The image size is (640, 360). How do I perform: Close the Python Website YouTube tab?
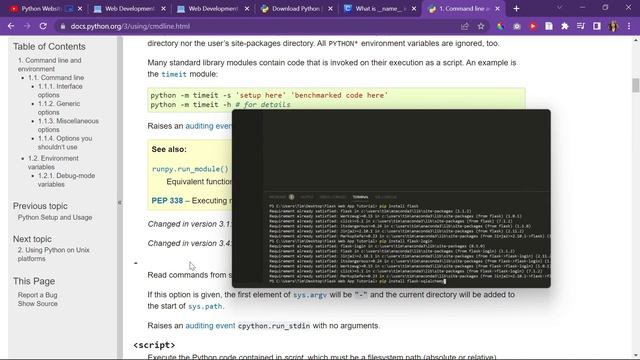pos(80,9)
